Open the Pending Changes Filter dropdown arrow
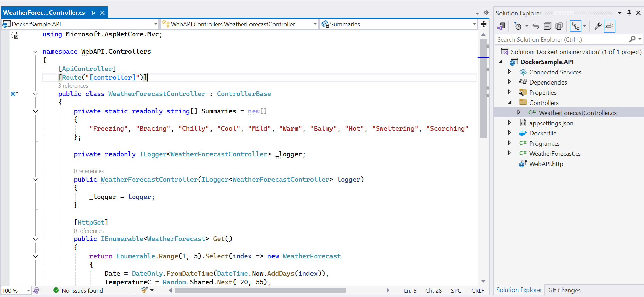This screenshot has height=297, width=644. [x=527, y=26]
